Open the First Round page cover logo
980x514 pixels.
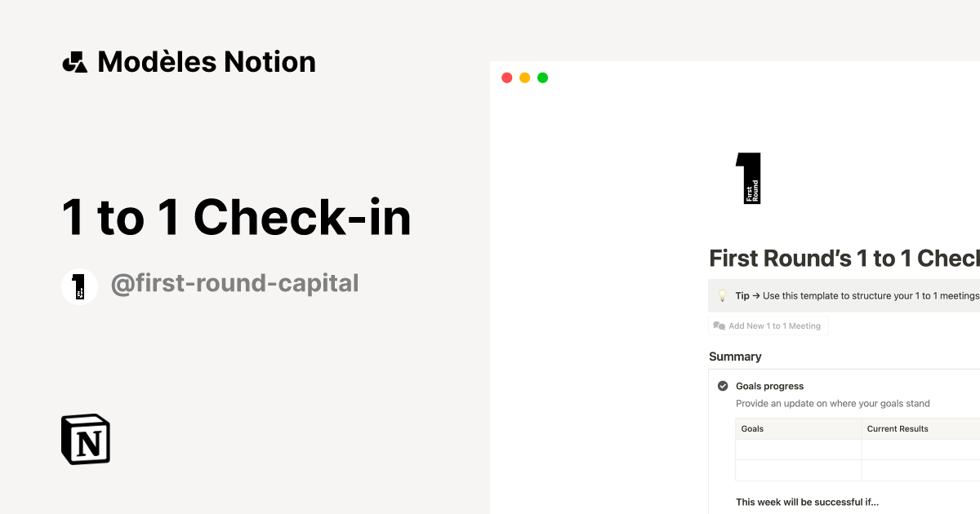(x=748, y=178)
